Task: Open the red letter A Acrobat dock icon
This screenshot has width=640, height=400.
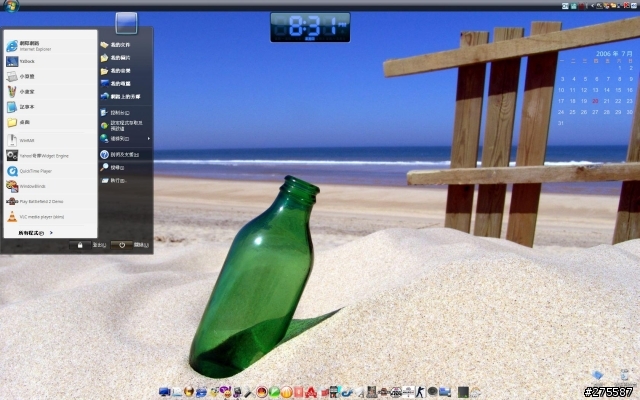Action: pos(311,392)
